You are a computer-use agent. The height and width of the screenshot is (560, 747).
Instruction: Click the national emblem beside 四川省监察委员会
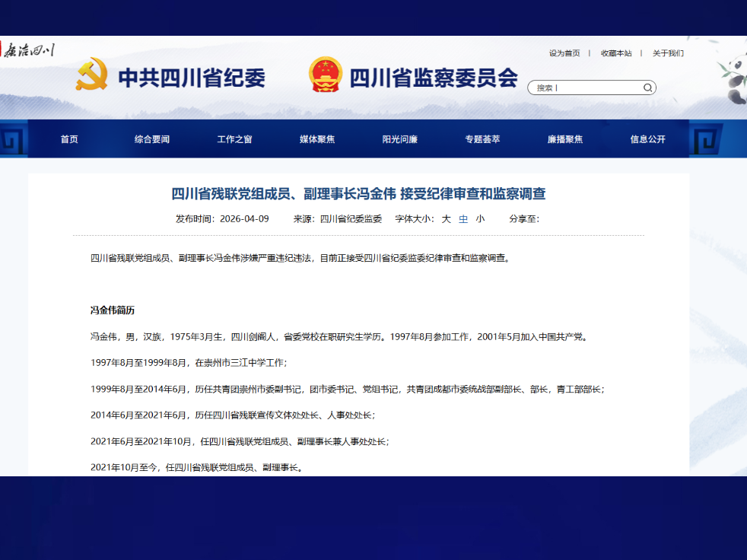pos(326,75)
